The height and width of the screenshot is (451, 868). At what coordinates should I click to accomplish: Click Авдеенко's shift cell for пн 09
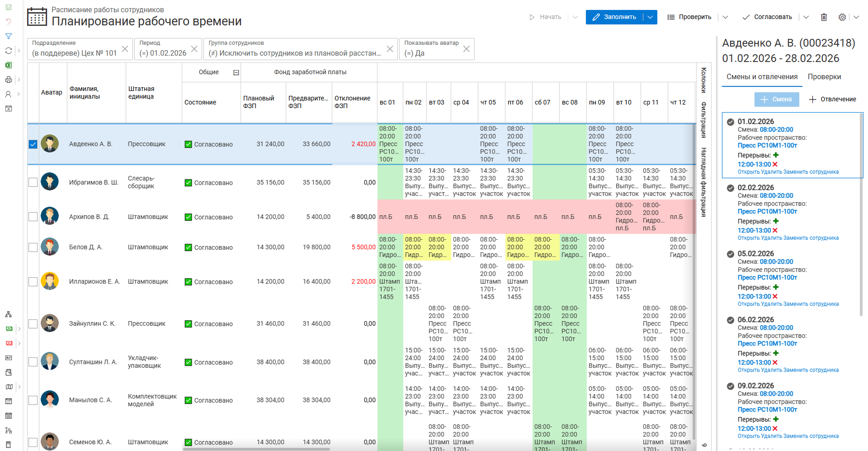click(x=599, y=144)
